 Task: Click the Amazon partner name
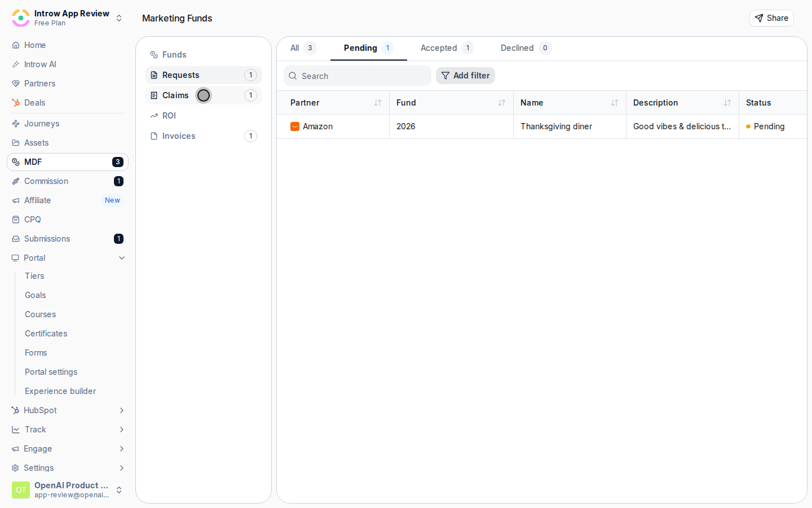pos(317,126)
